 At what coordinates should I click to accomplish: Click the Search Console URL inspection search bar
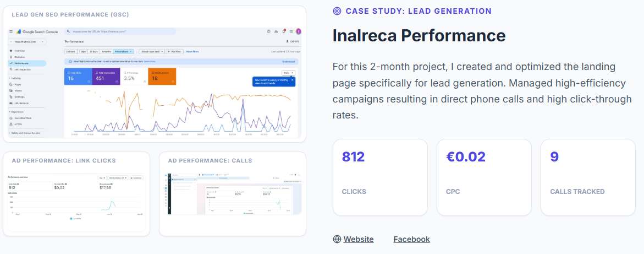(x=121, y=32)
